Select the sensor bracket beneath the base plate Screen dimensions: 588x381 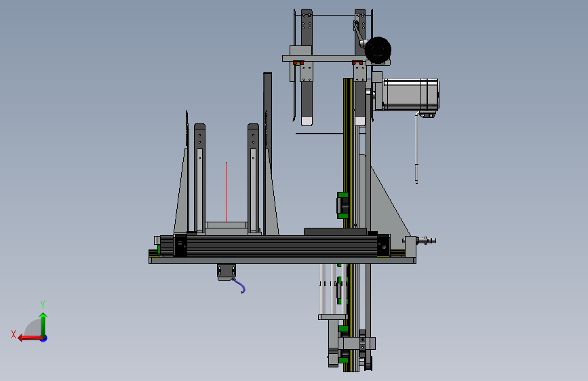tap(227, 272)
